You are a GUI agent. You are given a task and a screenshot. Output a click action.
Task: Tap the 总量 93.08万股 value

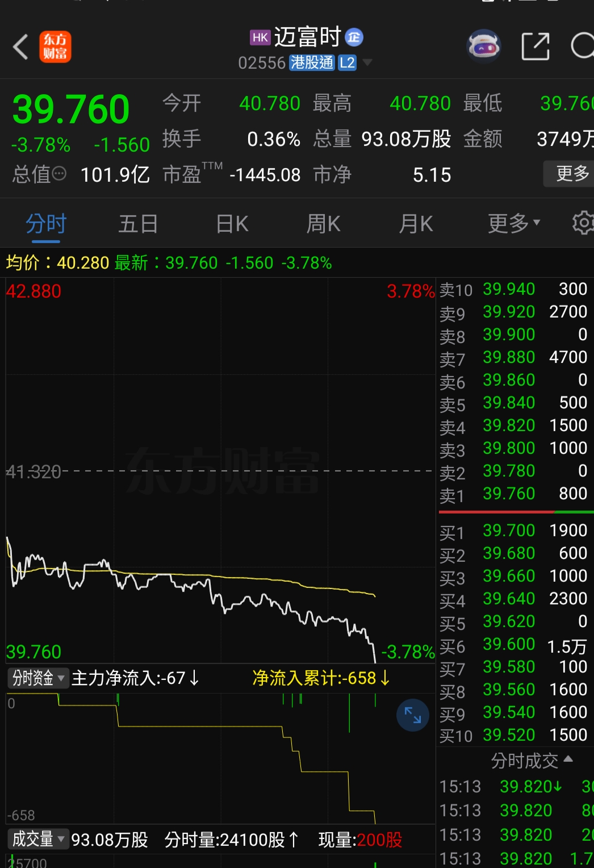coord(406,139)
